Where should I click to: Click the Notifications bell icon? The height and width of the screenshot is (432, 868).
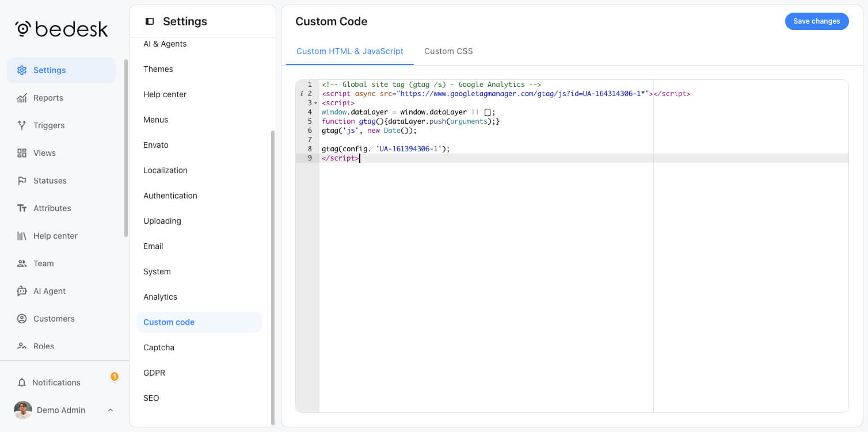22,383
